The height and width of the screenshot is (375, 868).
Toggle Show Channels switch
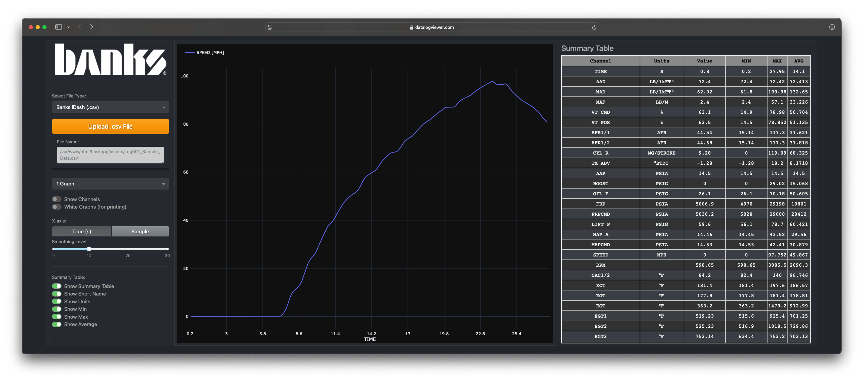tap(57, 199)
